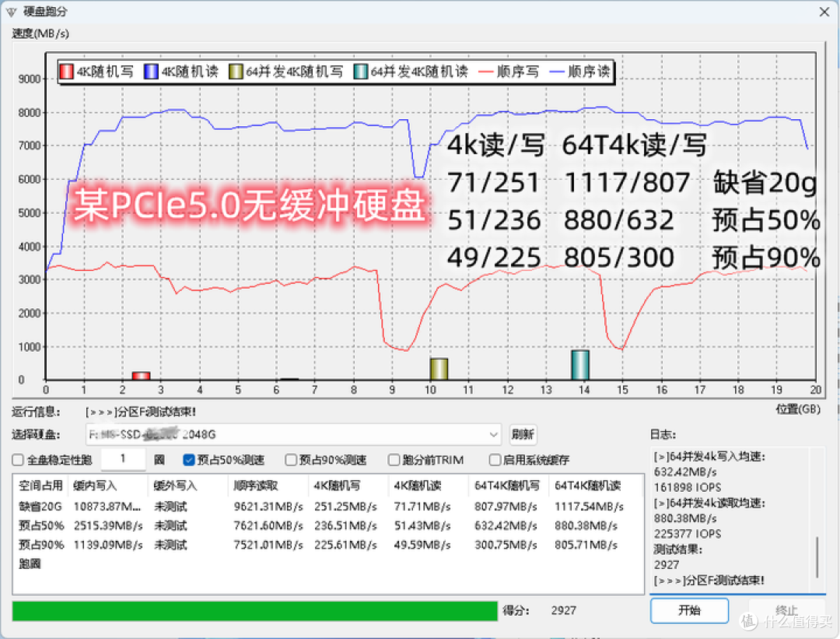Click the 225377 IOPS log line
This screenshot has height=639, width=840.
point(688,534)
